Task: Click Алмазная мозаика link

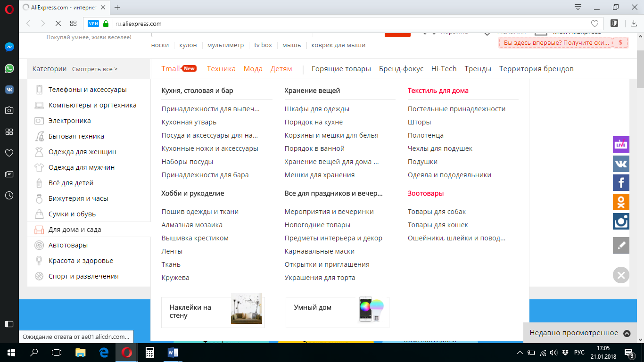Action: pyautogui.click(x=192, y=225)
